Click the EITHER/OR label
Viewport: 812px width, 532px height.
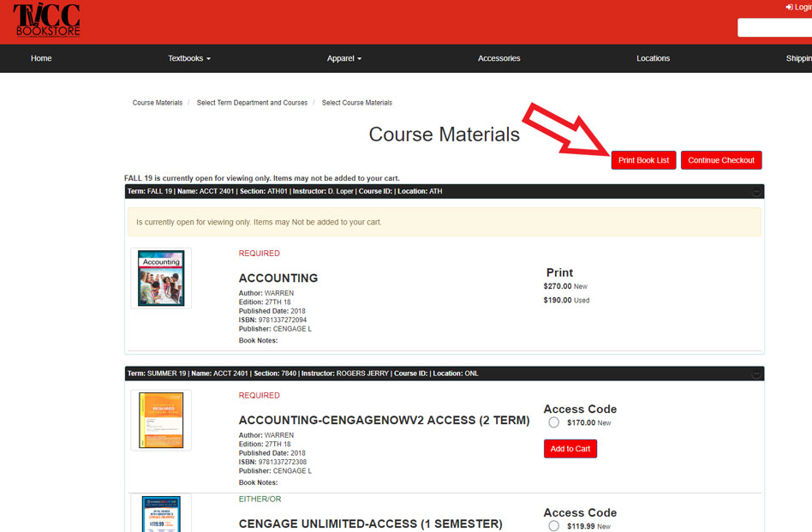click(x=260, y=499)
